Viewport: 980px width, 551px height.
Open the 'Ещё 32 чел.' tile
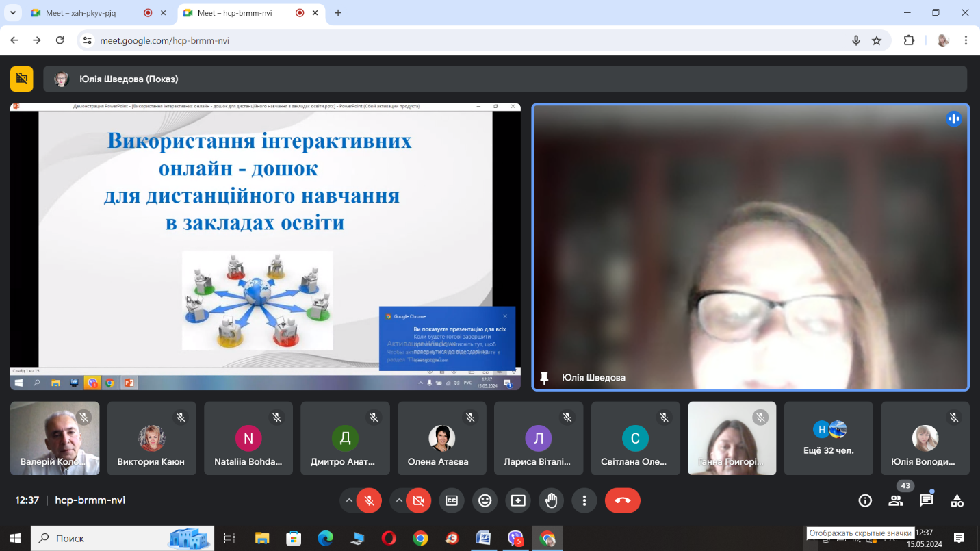pos(829,438)
